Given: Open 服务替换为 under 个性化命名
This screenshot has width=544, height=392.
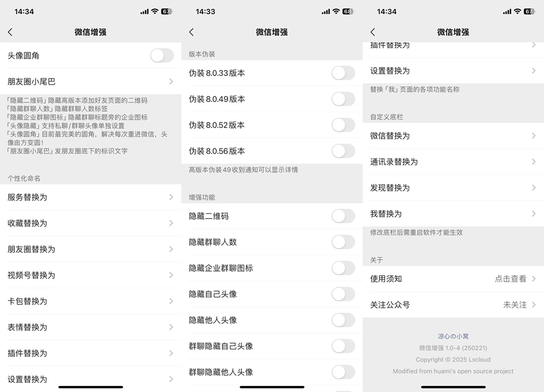Looking at the screenshot, I should point(91,197).
